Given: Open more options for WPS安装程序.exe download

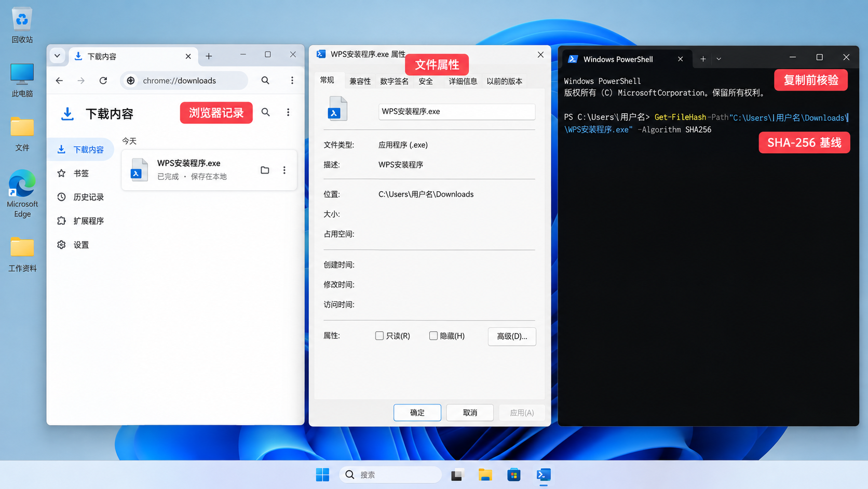Looking at the screenshot, I should point(284,170).
